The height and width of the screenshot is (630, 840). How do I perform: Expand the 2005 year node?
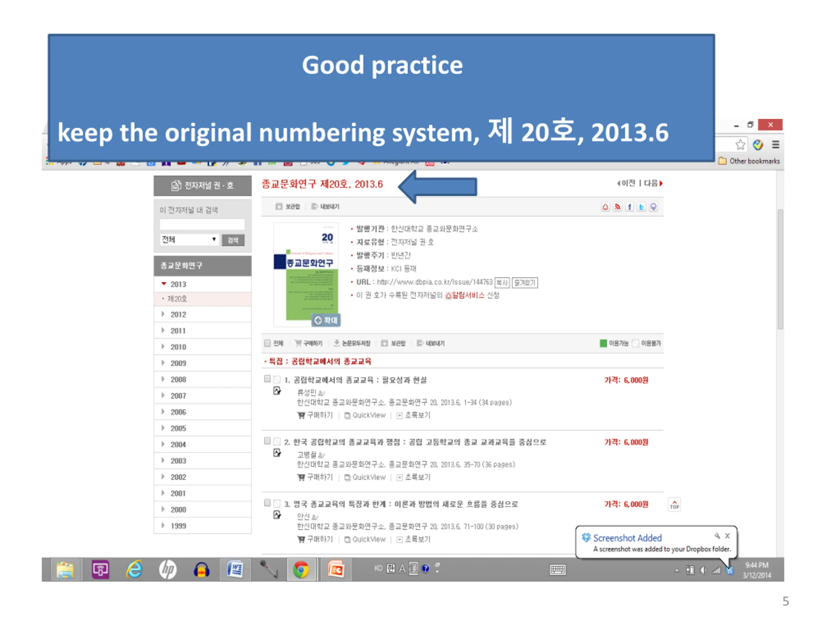[x=163, y=428]
